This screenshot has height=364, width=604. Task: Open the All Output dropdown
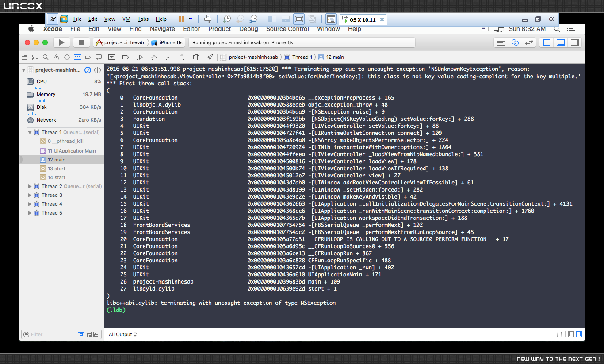coord(123,334)
